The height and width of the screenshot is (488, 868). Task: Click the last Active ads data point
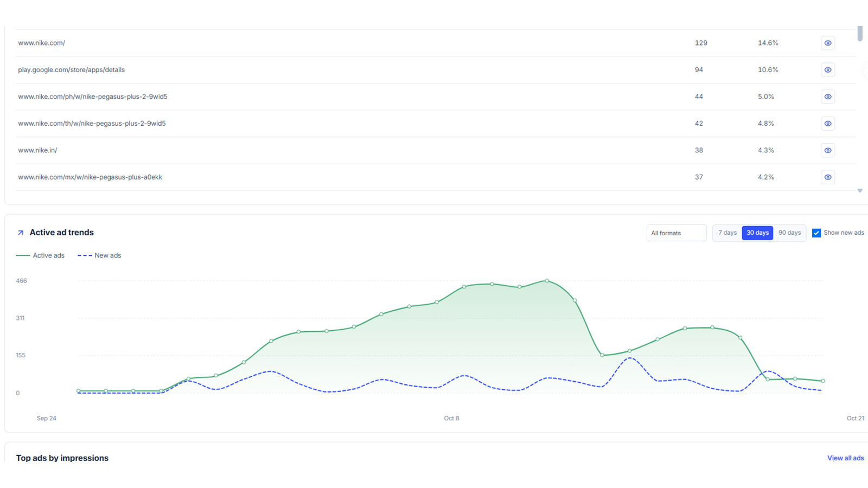[x=823, y=381]
